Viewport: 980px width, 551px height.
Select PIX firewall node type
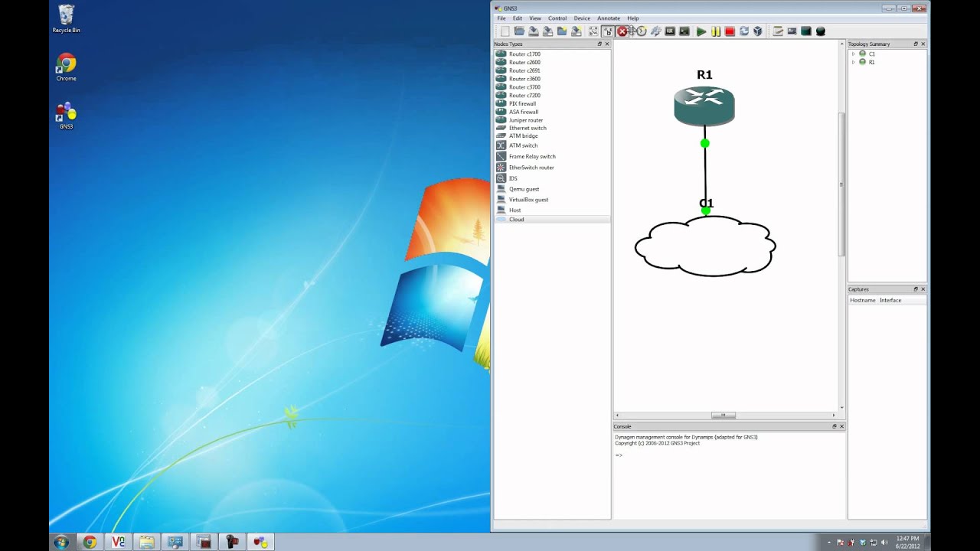[x=552, y=103]
